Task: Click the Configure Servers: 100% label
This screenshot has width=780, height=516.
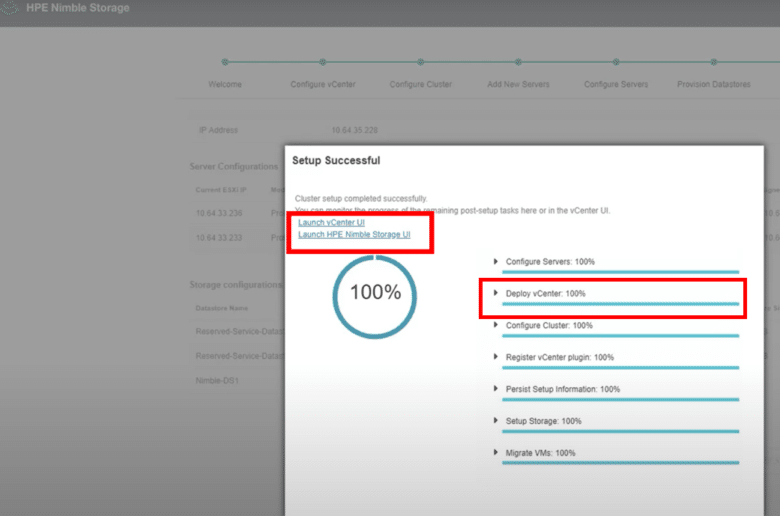Action: pos(550,261)
